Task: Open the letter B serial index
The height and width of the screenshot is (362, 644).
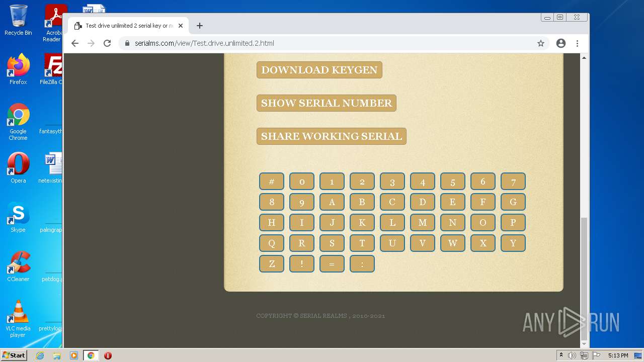Action: point(362,202)
